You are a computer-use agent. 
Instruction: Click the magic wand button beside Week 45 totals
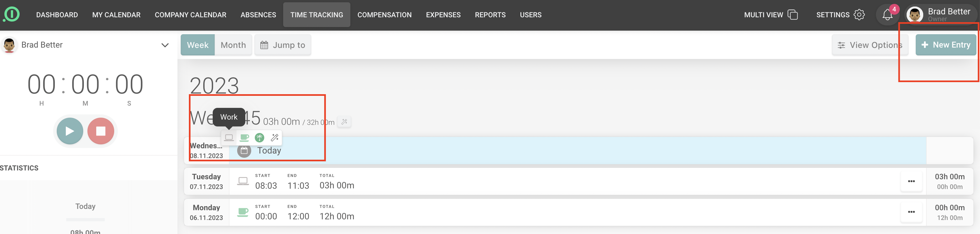click(x=344, y=122)
